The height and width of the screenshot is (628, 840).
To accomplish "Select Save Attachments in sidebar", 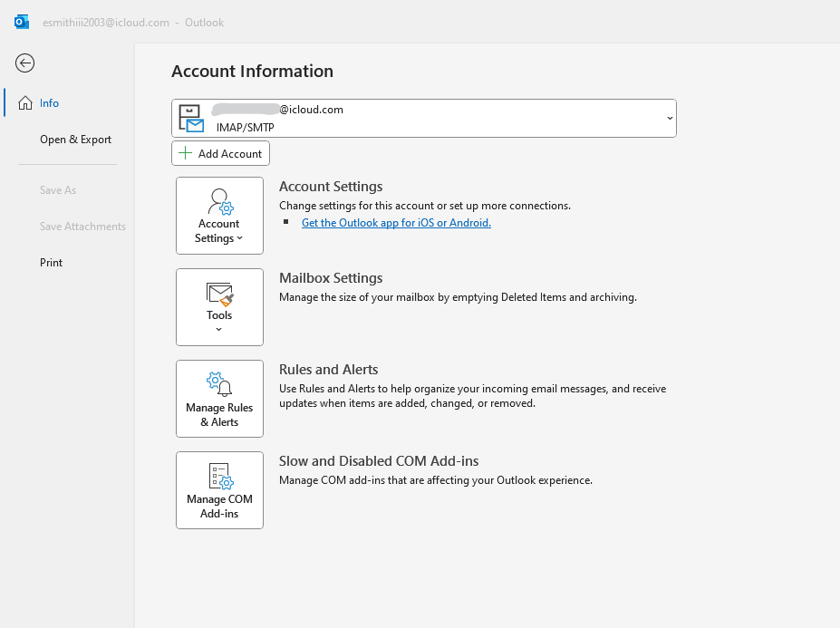I will (x=82, y=227).
